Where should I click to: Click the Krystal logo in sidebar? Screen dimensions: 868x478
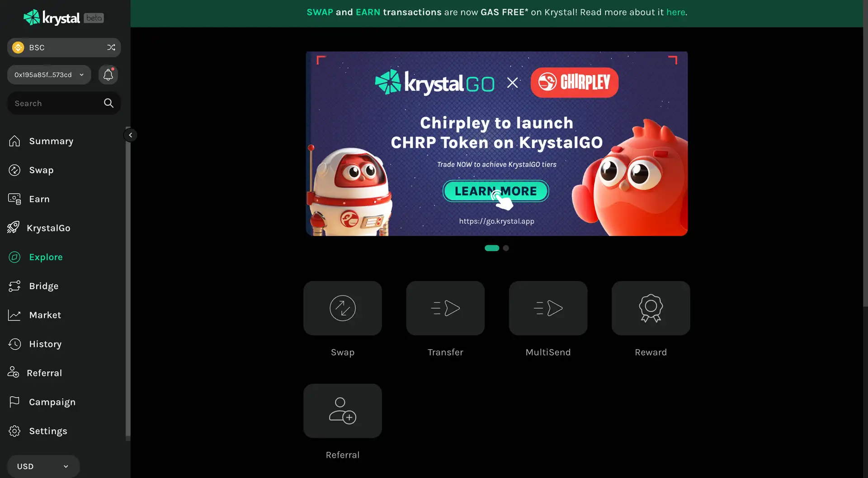click(52, 18)
